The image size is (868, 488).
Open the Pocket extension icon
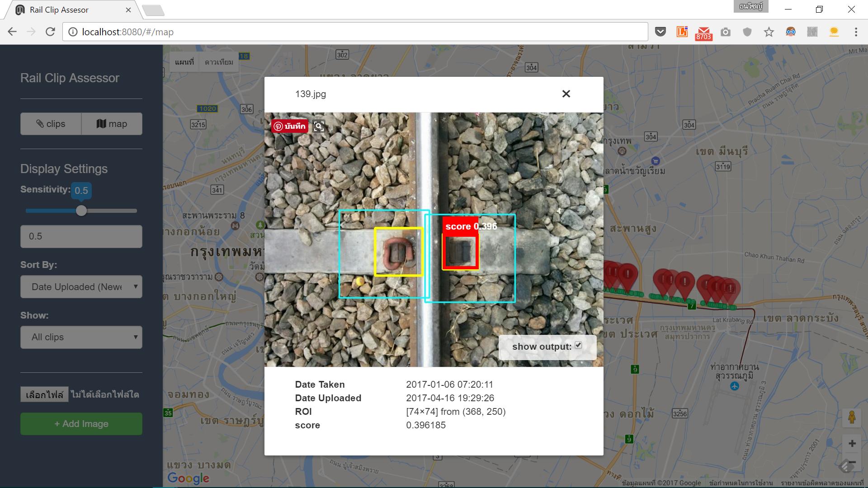[x=660, y=32]
